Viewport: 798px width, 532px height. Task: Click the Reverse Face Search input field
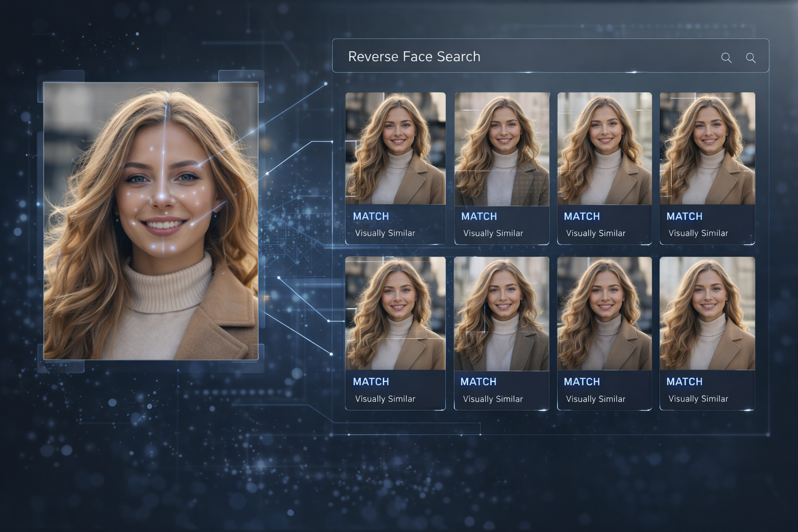[x=520, y=57]
